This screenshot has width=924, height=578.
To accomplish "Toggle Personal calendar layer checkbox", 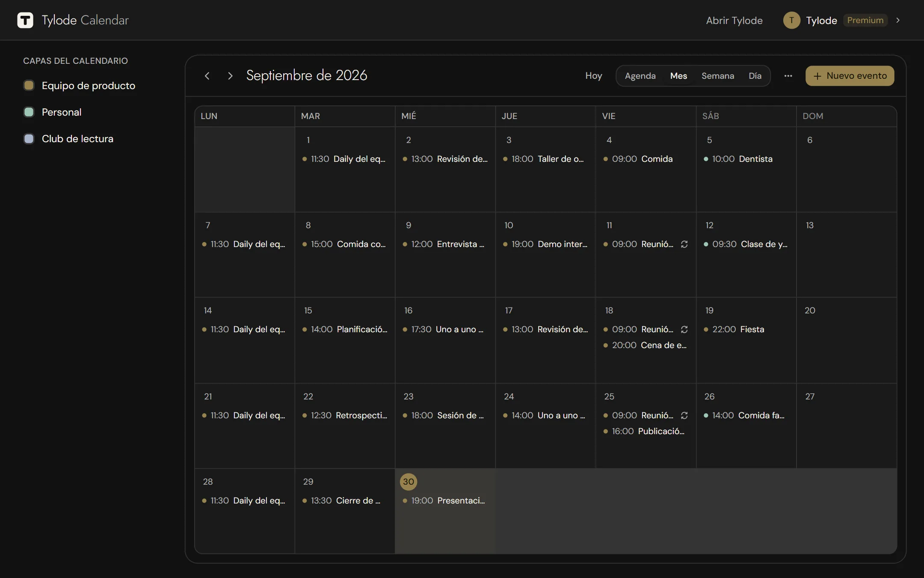I will (29, 112).
